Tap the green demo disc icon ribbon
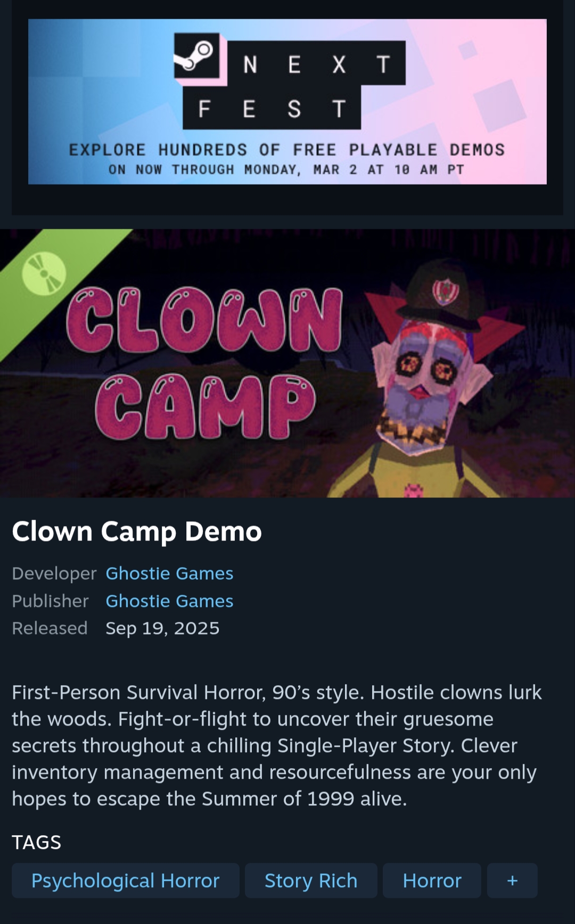This screenshot has width=575, height=924. [x=44, y=275]
